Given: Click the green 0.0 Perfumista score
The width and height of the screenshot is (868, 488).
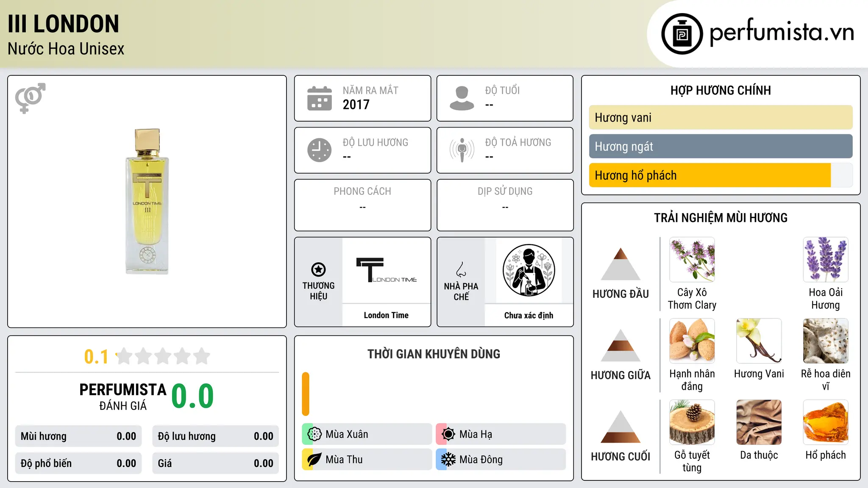Looking at the screenshot, I should coord(193,396).
